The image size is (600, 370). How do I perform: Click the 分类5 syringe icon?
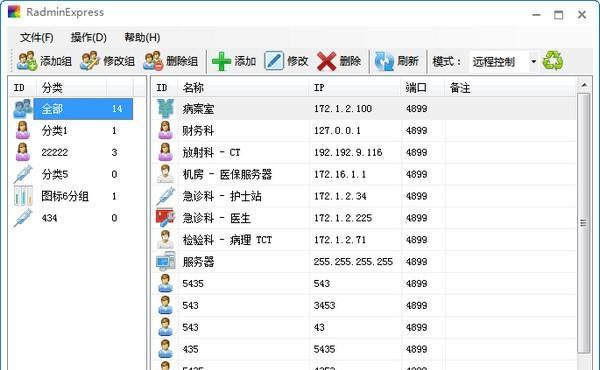click(x=23, y=174)
